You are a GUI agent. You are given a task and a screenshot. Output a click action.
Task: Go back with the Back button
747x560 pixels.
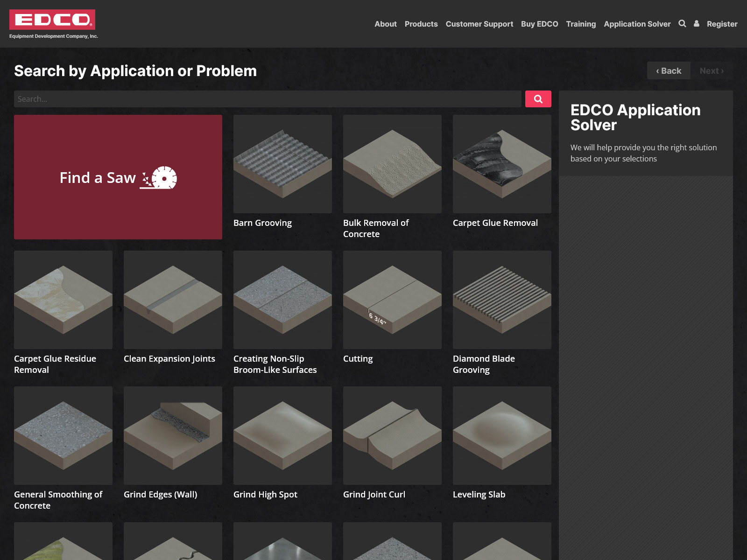tap(669, 70)
